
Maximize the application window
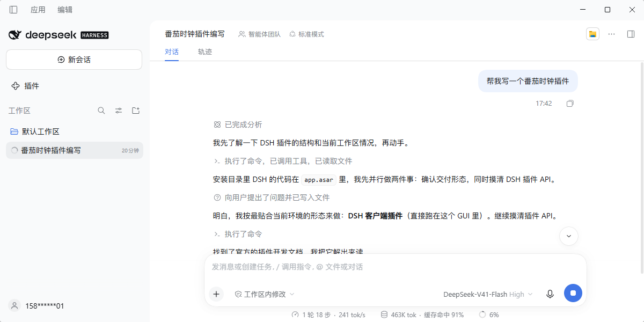coord(608,10)
